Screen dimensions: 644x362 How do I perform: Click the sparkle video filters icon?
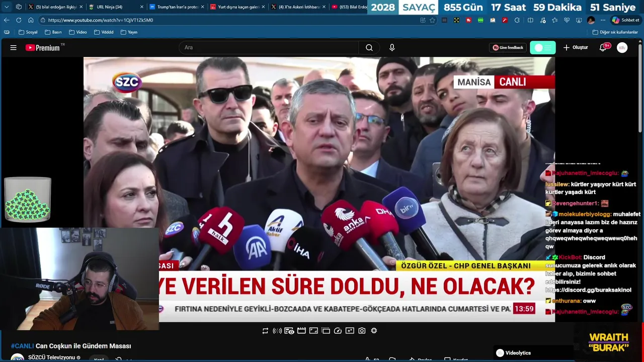(350, 331)
